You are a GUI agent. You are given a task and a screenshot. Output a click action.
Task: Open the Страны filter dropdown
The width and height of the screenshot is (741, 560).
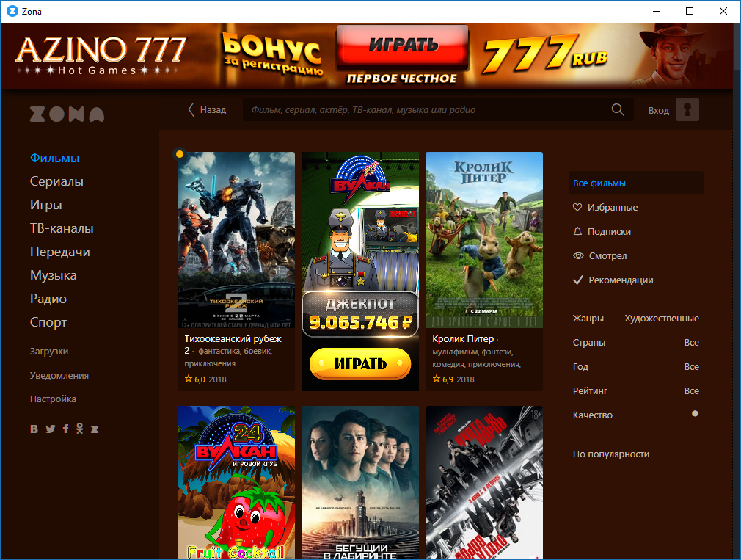click(635, 342)
